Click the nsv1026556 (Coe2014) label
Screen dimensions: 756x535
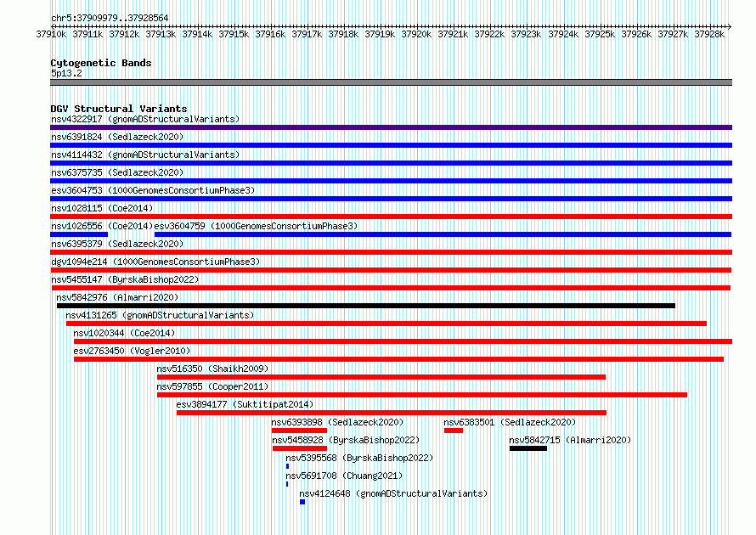(x=102, y=226)
